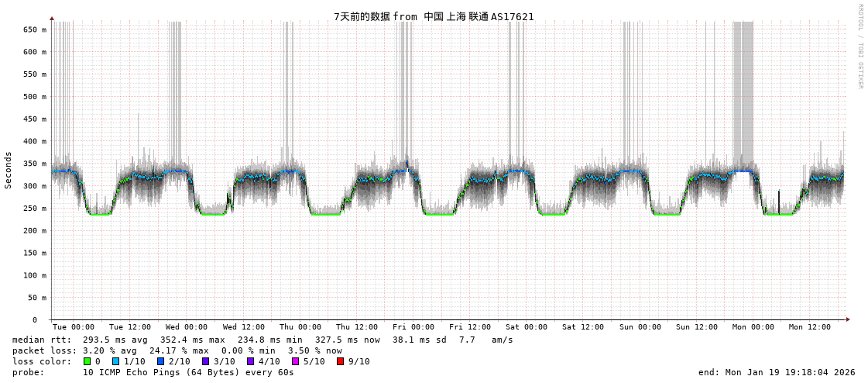
Task: Click the '3.50 % now' packet loss value
Action: click(314, 350)
